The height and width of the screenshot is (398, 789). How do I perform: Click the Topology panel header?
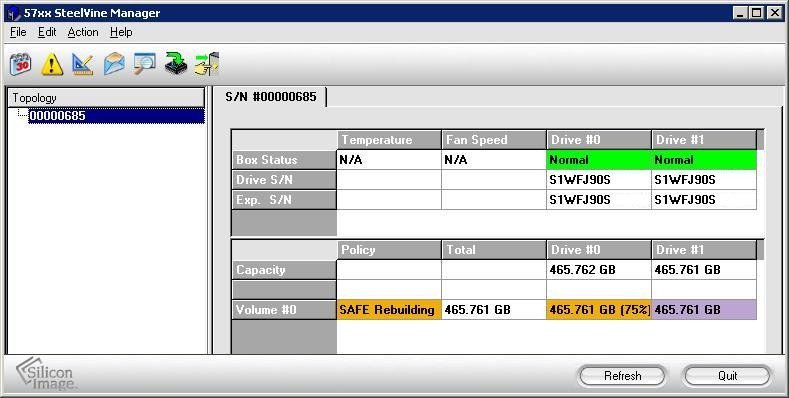(106, 98)
